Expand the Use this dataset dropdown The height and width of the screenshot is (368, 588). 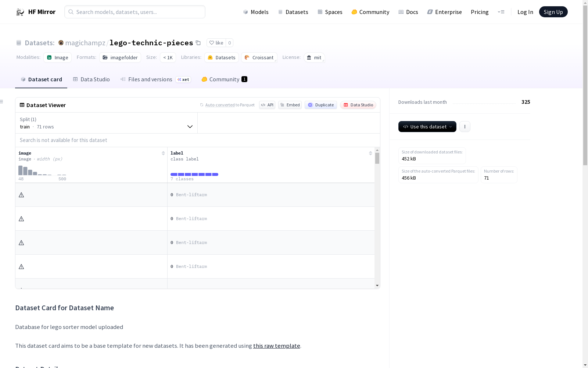[427, 127]
